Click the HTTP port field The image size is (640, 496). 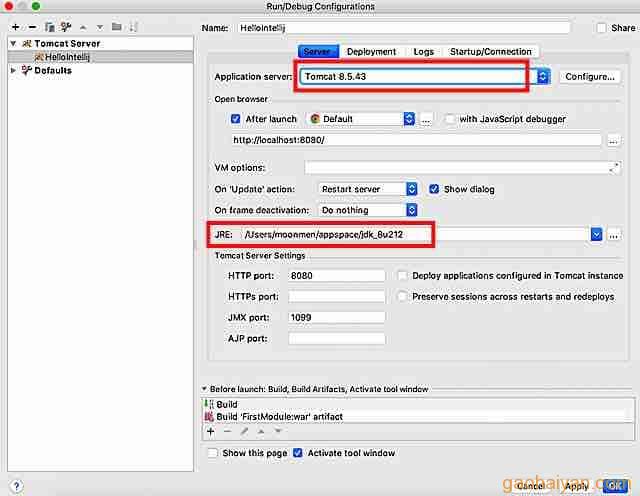click(x=337, y=276)
